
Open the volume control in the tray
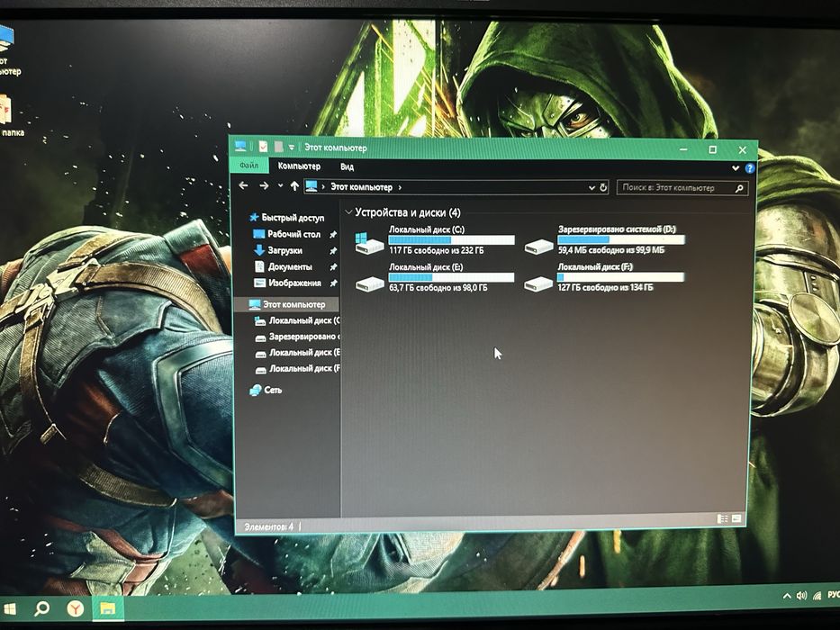(802, 596)
